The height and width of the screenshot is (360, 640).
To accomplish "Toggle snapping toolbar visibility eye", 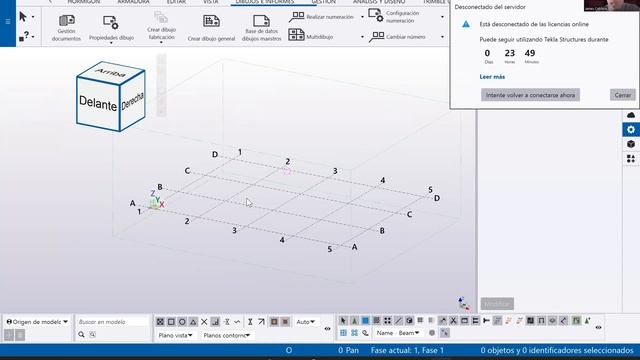I will (327, 329).
